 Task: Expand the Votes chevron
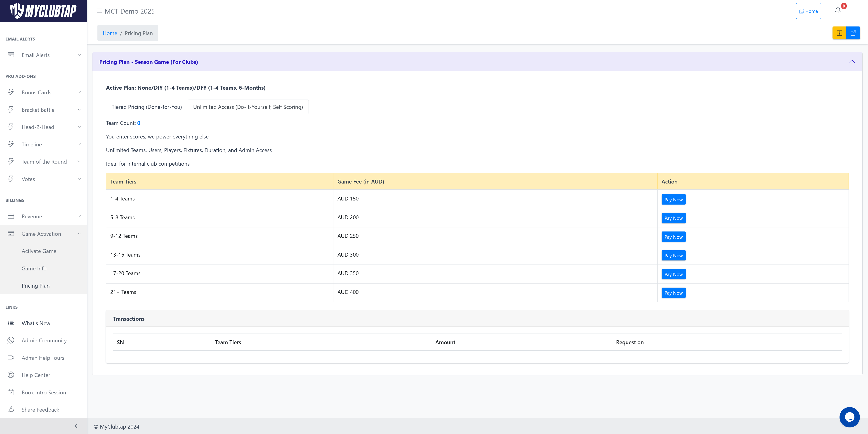point(79,179)
